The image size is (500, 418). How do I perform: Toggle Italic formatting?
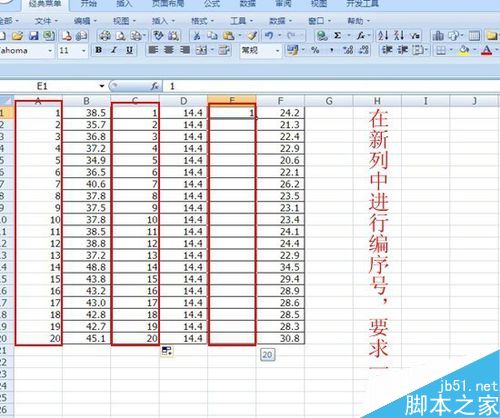click(114, 50)
